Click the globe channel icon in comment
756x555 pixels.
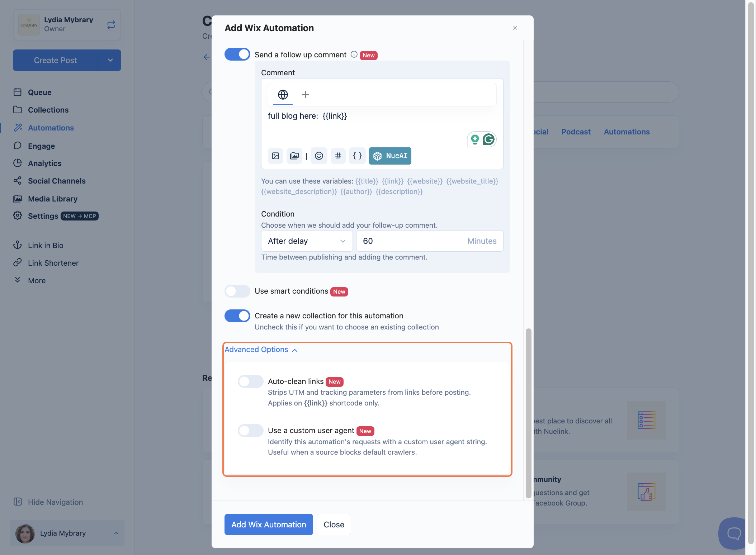(x=283, y=95)
